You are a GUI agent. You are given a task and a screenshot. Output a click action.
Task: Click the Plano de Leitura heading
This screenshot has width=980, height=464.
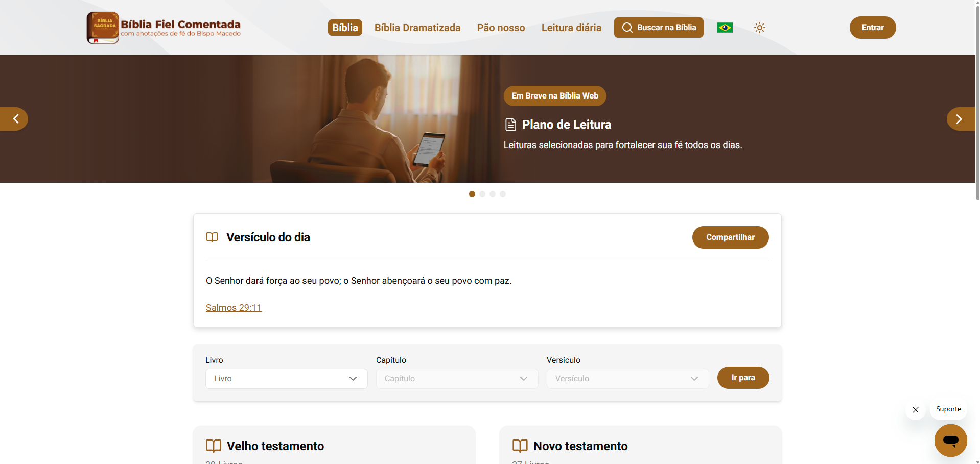[566, 125]
